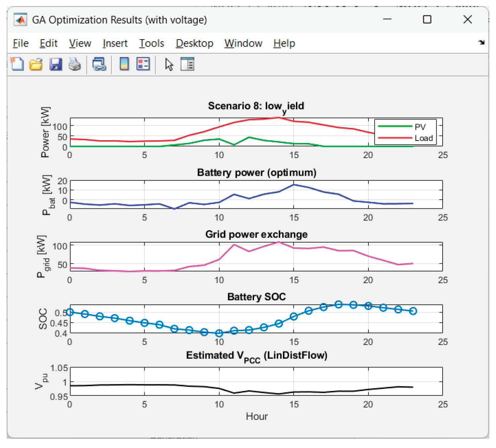The image size is (496, 448).
Task: Click the PV/Load legend box
Action: click(x=405, y=132)
